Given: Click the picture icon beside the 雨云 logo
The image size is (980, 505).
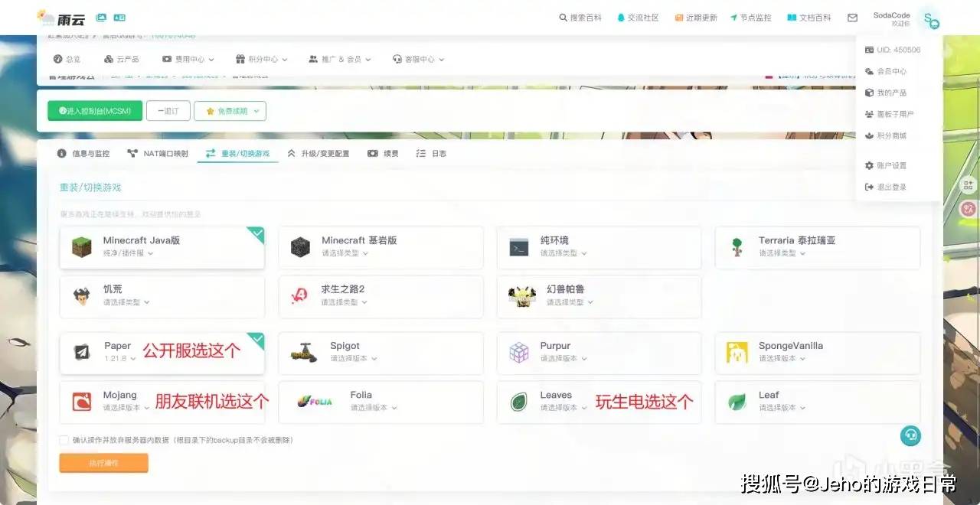Looking at the screenshot, I should (x=101, y=17).
